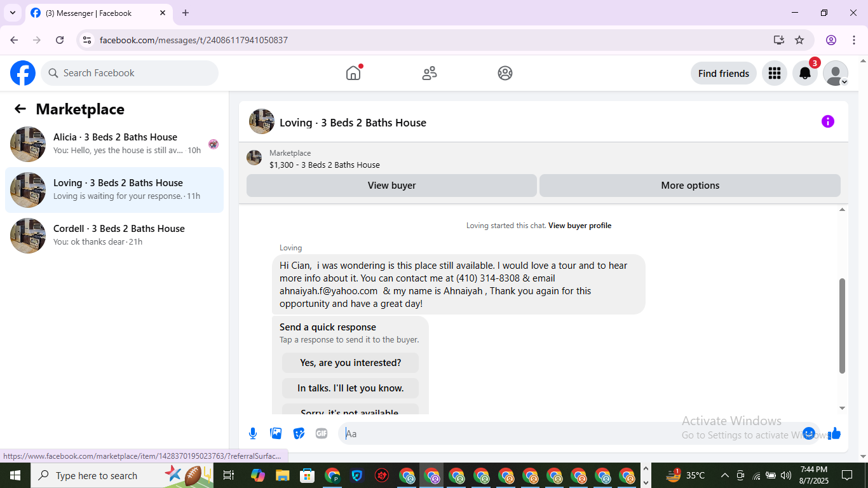Open Microsoft Store from the taskbar
Image resolution: width=868 pixels, height=488 pixels.
pyautogui.click(x=308, y=475)
